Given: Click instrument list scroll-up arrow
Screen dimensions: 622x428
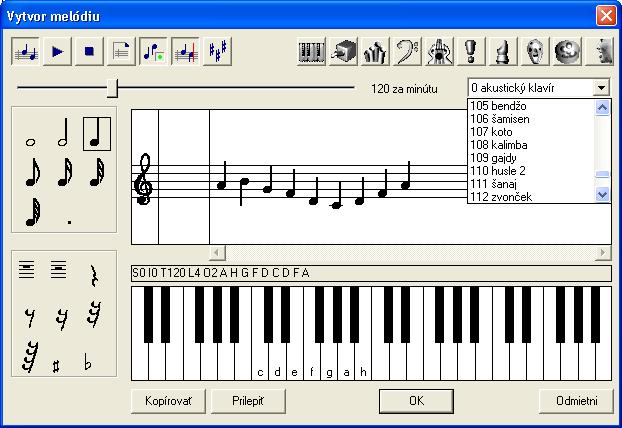Looking at the screenshot, I should 603,107.
